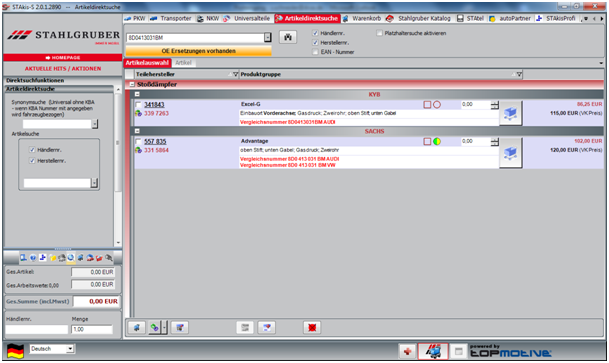609x363 pixels.
Task: Open the left Artikelsuche field dropdown arrow
Action: (x=94, y=183)
